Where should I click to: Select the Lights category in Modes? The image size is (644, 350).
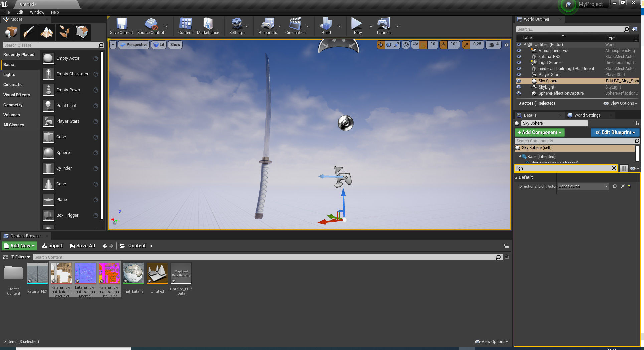9,75
